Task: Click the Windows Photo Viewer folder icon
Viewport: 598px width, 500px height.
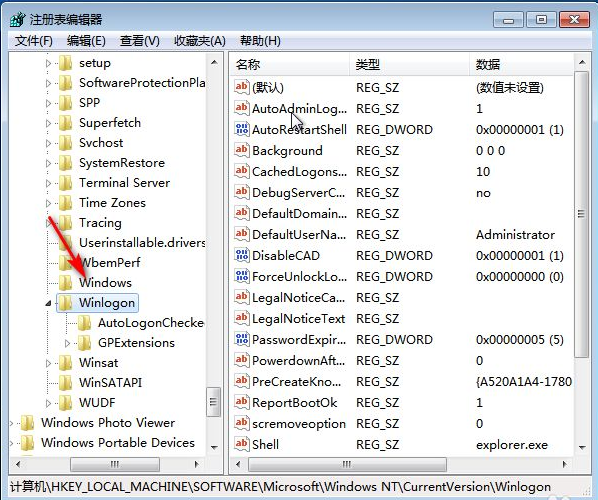Action: click(x=27, y=423)
